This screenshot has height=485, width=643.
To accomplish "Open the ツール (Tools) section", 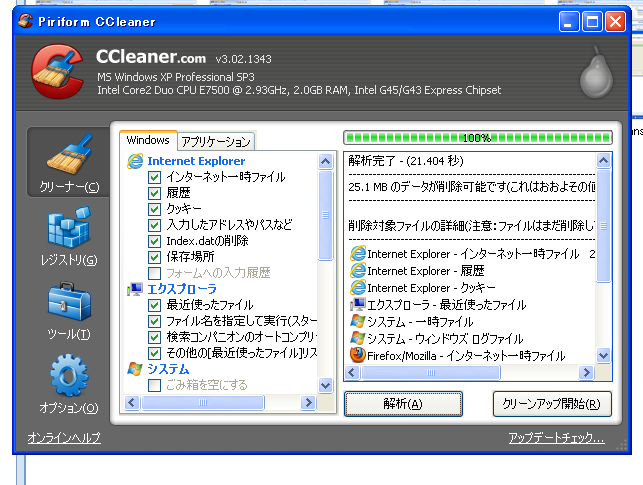I will tap(69, 311).
